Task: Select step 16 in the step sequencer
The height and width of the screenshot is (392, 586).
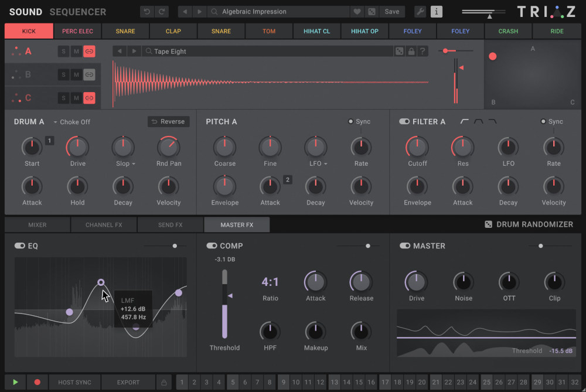Action: (373, 382)
